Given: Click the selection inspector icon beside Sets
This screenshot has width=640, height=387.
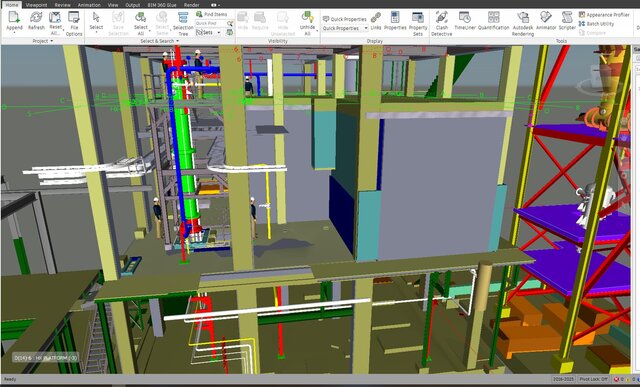Looking at the screenshot, I should 230,32.
